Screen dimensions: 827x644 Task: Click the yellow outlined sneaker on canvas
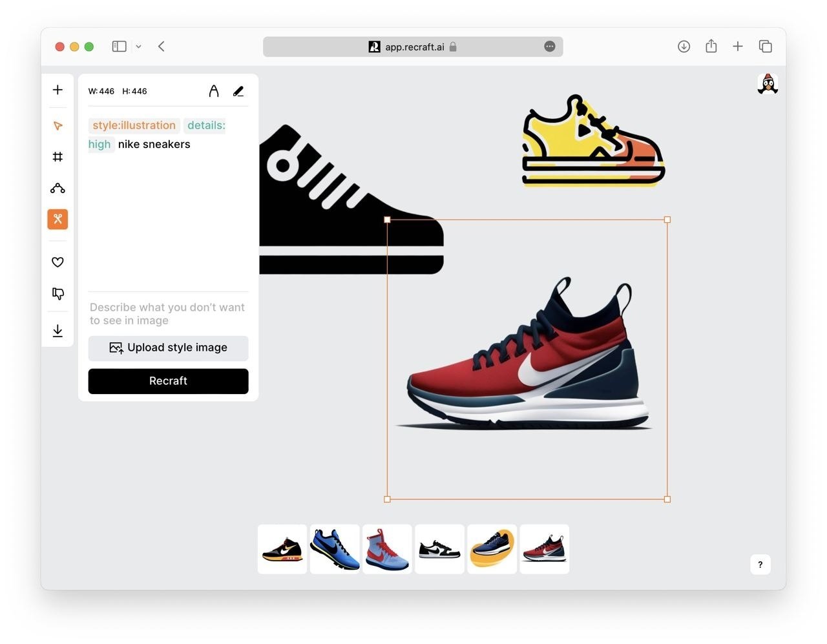pos(593,141)
